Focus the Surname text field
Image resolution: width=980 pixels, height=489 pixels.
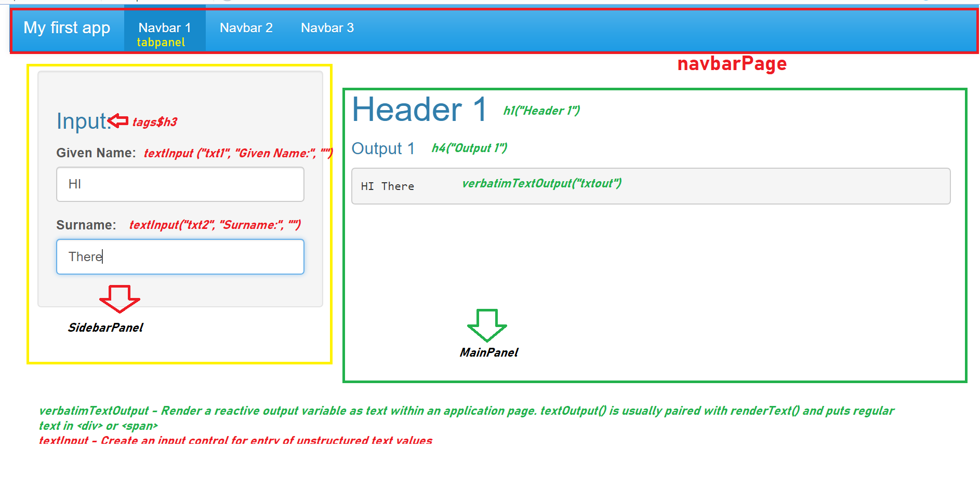click(180, 256)
